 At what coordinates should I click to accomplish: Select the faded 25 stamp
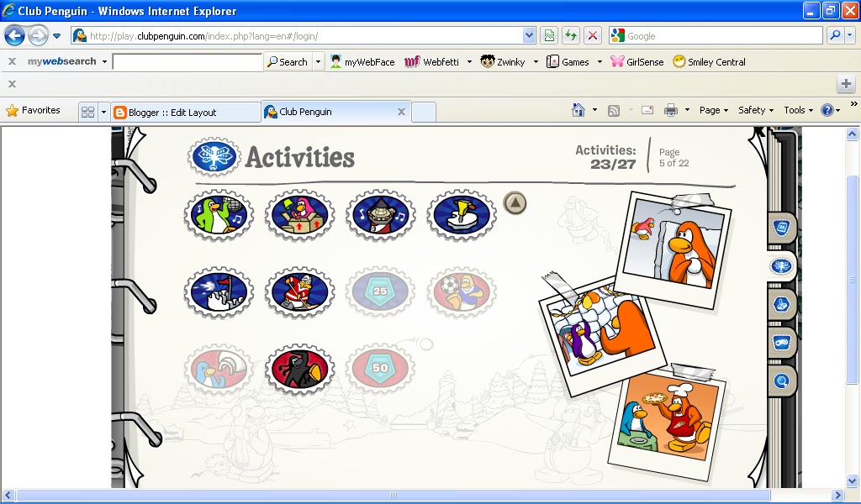click(x=381, y=291)
